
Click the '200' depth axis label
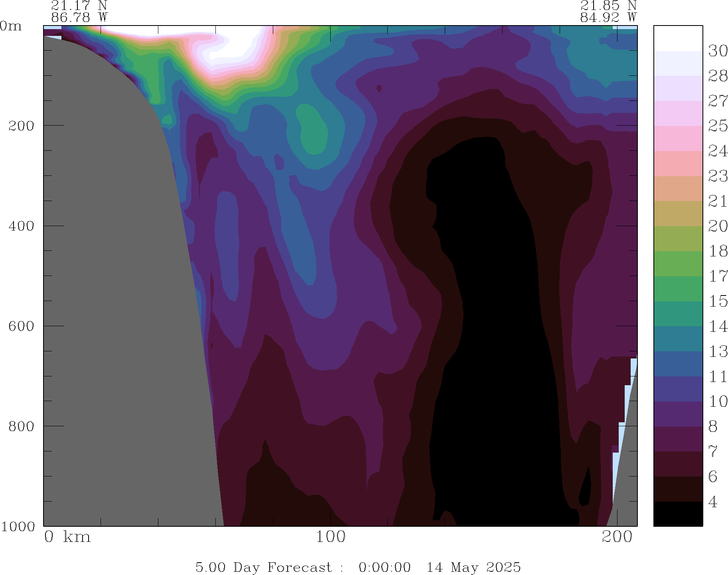21,126
